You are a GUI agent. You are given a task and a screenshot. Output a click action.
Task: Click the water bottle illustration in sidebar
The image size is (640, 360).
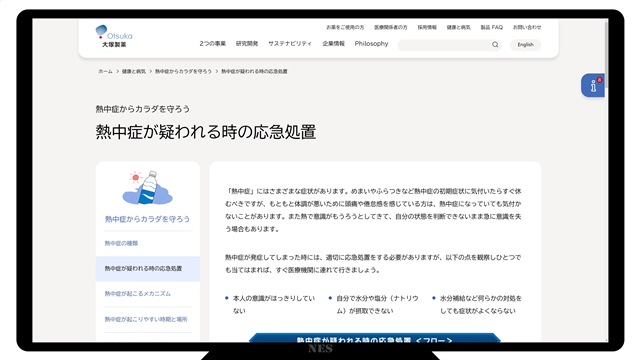[x=148, y=188]
